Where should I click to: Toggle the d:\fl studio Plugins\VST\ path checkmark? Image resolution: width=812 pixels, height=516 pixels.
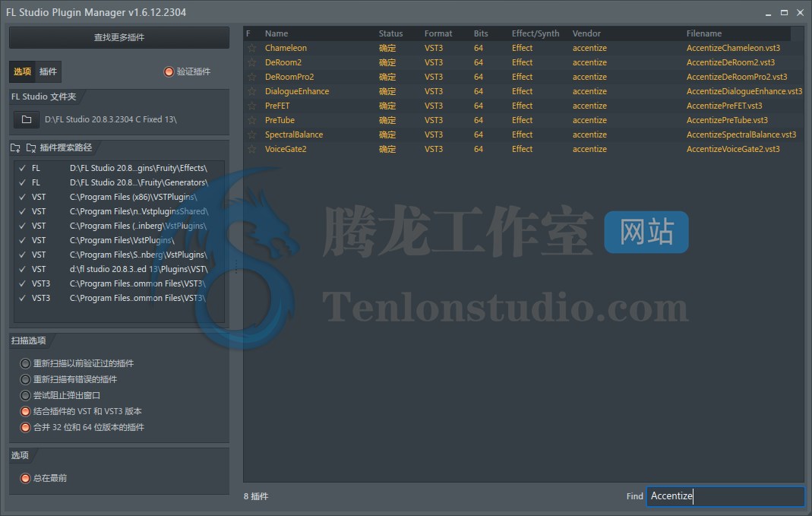(22, 270)
